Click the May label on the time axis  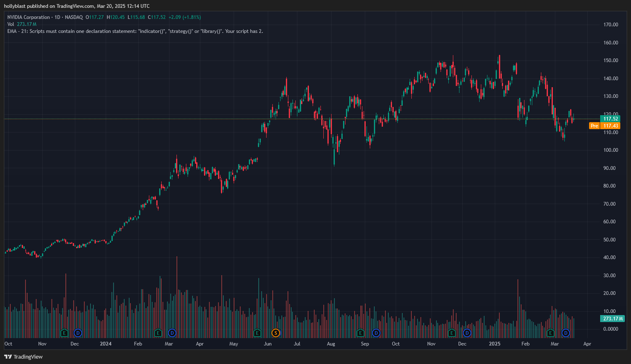click(x=234, y=344)
